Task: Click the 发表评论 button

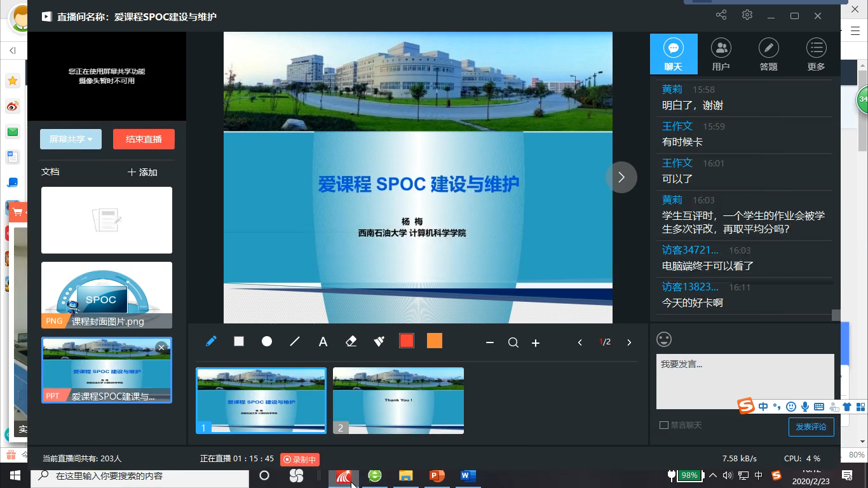Action: point(811,427)
